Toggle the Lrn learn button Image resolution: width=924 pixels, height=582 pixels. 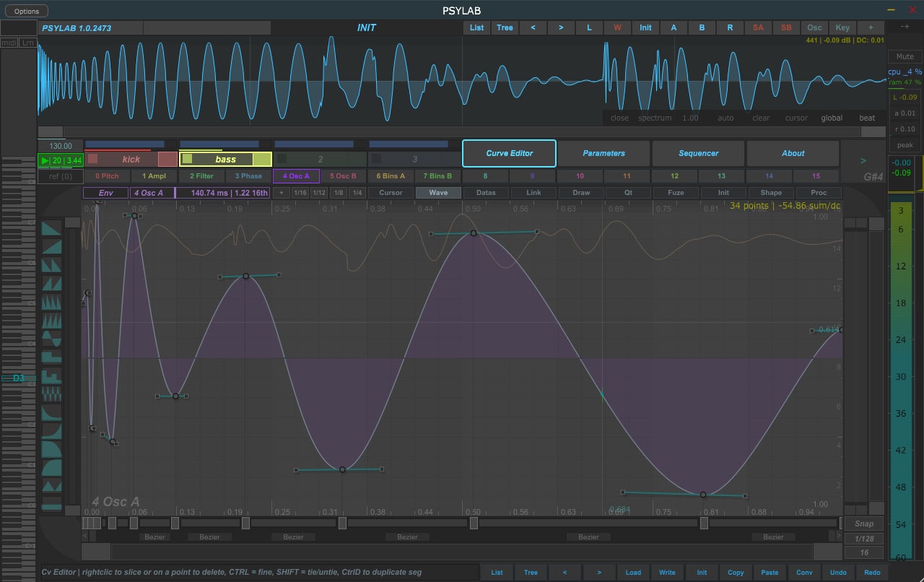pos(27,43)
